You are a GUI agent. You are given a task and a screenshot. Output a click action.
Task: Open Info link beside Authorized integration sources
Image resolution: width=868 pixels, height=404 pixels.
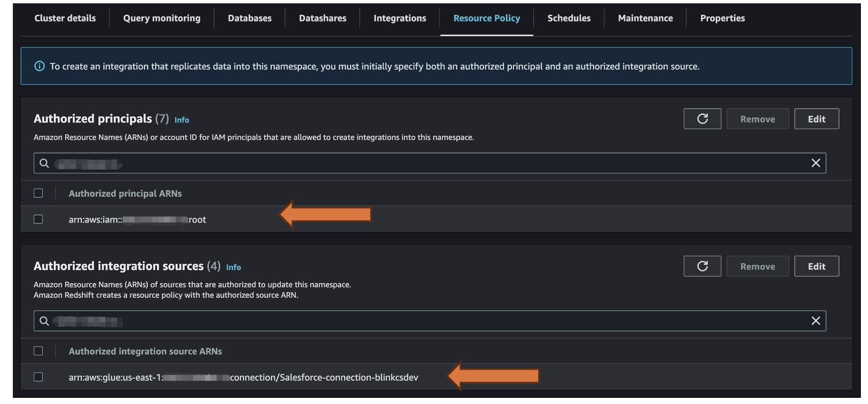(233, 267)
